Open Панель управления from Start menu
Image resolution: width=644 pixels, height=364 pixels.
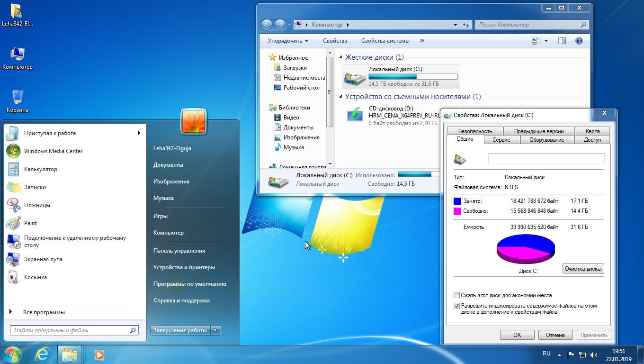coord(179,251)
